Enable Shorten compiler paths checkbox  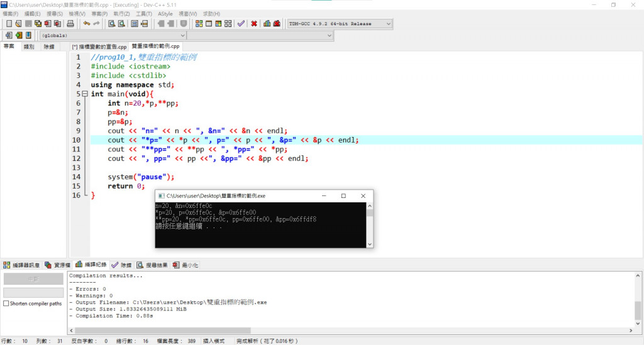pyautogui.click(x=6, y=304)
